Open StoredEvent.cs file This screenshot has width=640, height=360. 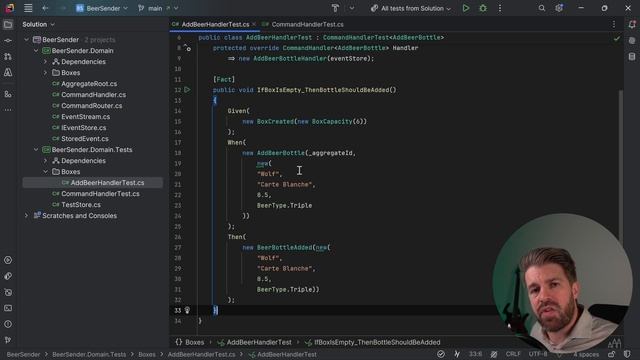pyautogui.click(x=85, y=139)
